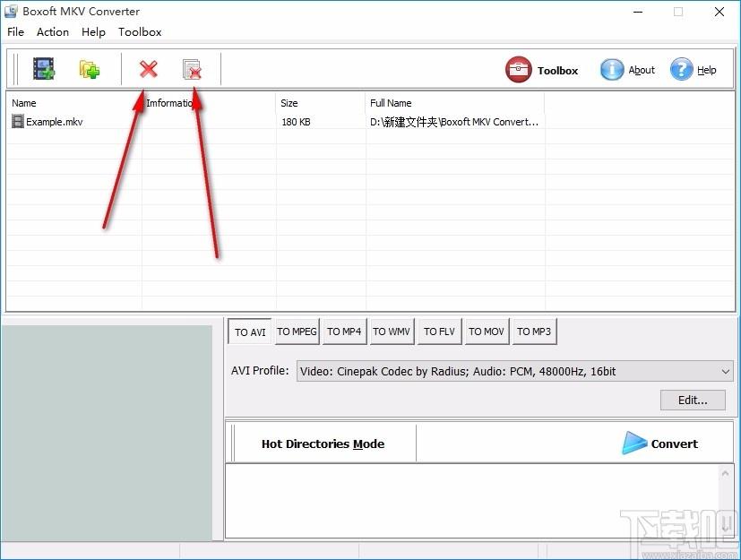
Task: Choose the TO MOV tab
Action: (x=487, y=332)
